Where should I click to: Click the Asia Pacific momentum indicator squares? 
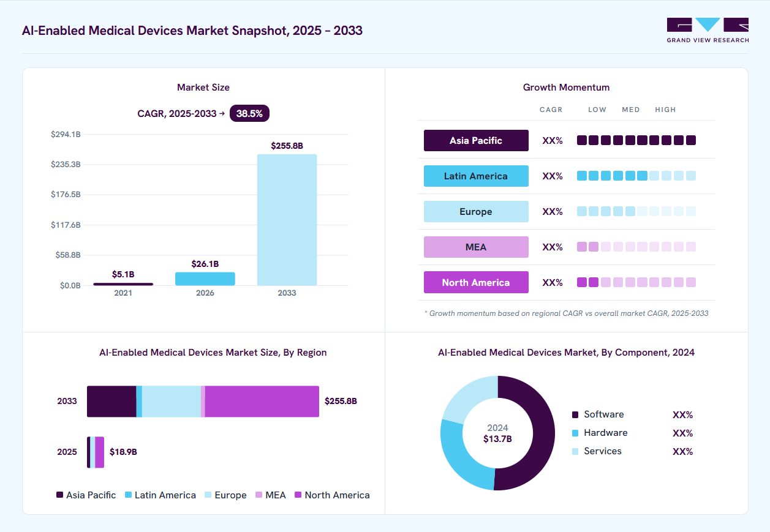tap(636, 140)
